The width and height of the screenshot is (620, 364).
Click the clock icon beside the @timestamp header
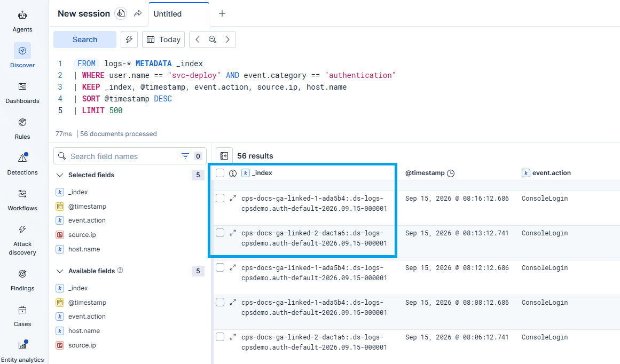(451, 173)
